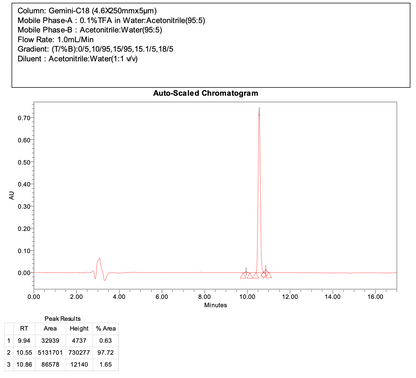Image resolution: width=416 pixels, height=378 pixels.
Task: Click the Peak Results table title
Action: (x=63, y=319)
